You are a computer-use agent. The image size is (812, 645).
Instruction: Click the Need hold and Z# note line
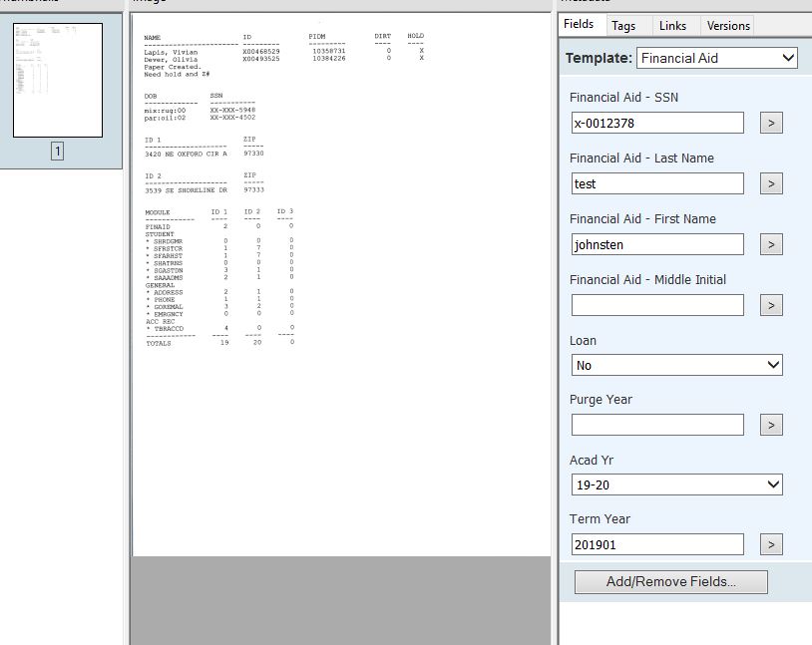pos(177,75)
